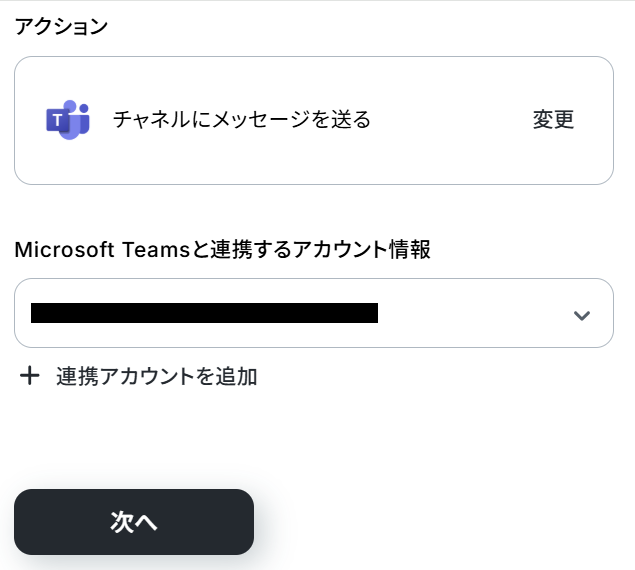Click the redacted account name in selector
This screenshot has width=635, height=570.
pos(204,313)
